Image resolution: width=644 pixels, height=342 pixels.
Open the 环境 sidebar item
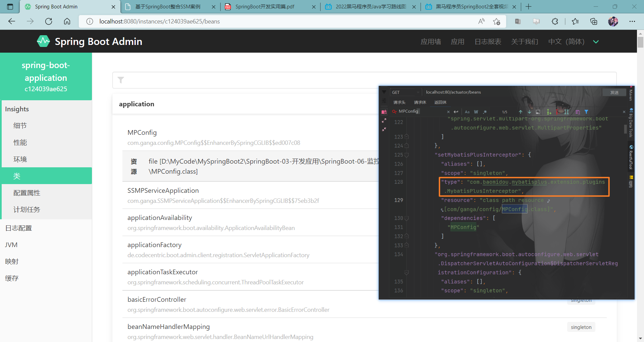(x=47, y=159)
